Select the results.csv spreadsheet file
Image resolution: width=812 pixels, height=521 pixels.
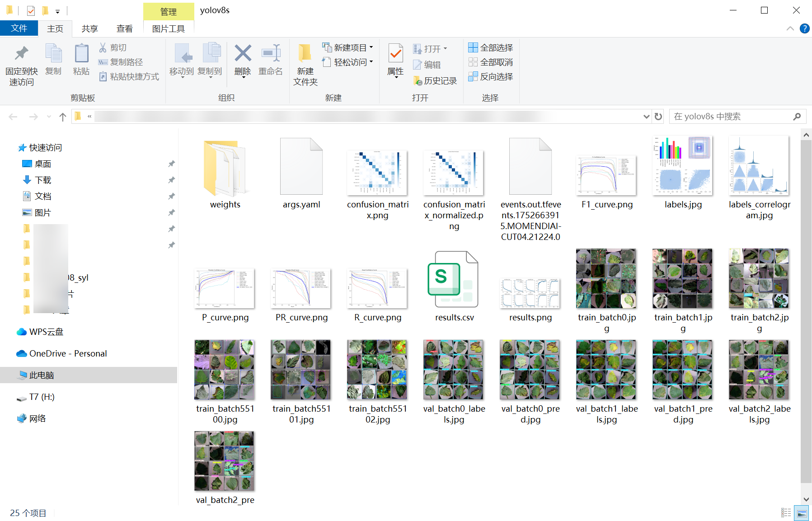tap(454, 287)
